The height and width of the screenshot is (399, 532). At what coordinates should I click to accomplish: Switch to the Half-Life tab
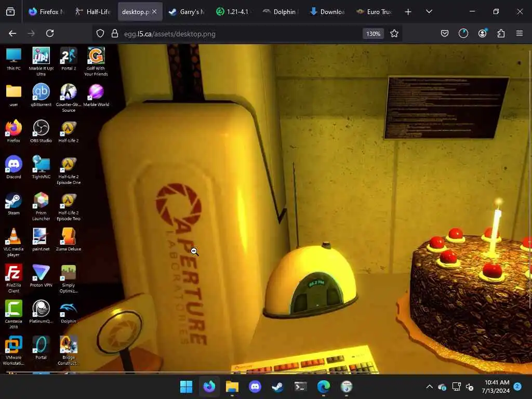92,12
